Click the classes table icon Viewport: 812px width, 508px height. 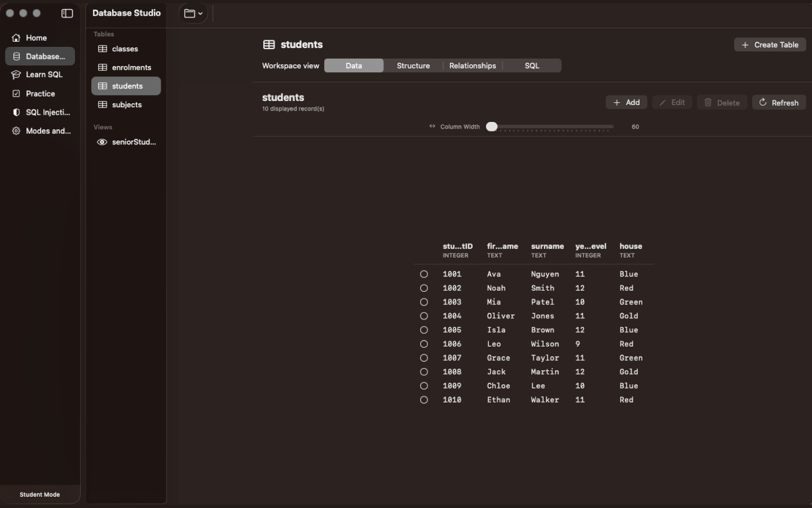tap(103, 49)
